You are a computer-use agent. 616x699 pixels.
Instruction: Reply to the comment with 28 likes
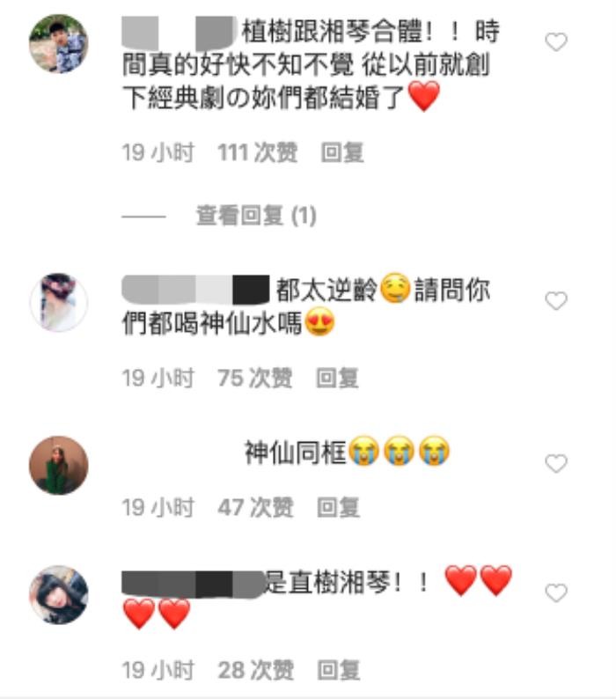(338, 670)
